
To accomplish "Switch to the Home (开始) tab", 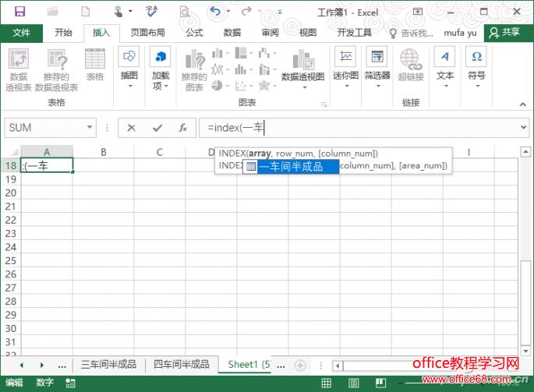I will [63, 33].
